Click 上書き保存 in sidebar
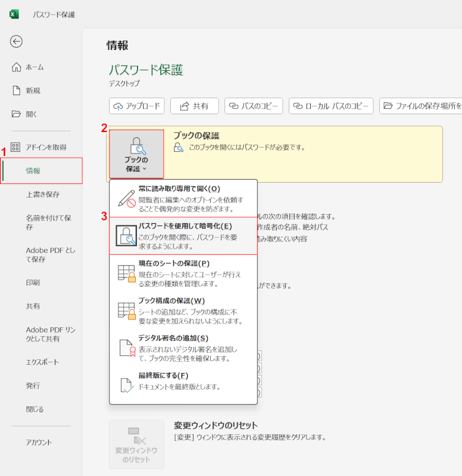The height and width of the screenshot is (476, 462). click(42, 195)
